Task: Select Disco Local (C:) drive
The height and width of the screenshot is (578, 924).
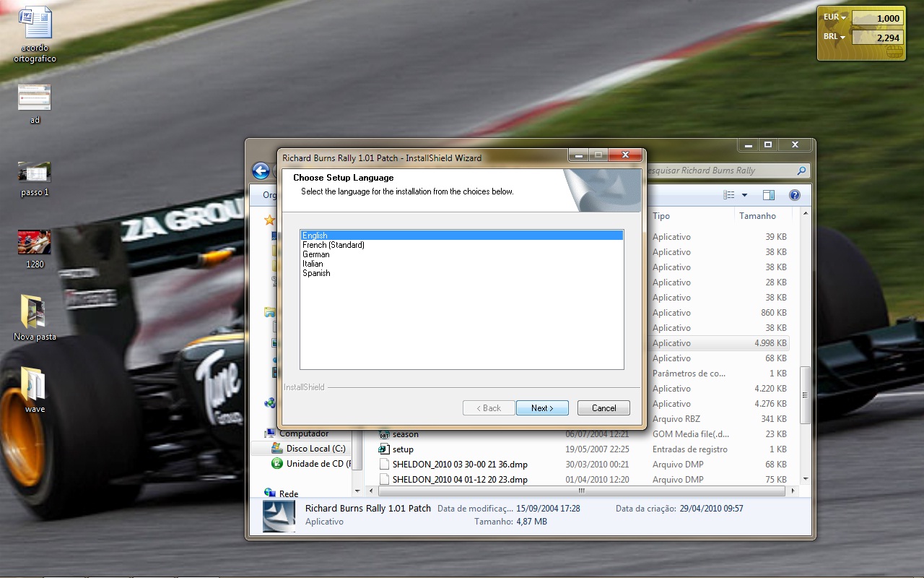Action: 315,449
